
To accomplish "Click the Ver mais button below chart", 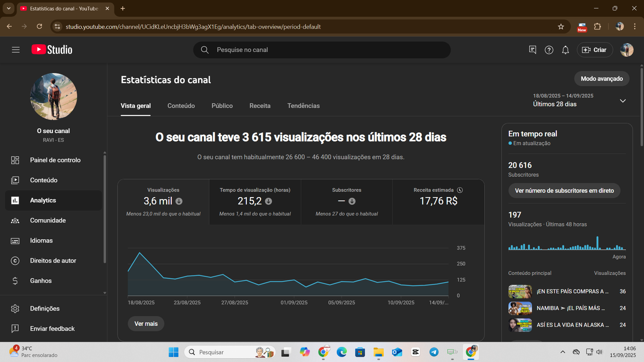I will (x=146, y=324).
